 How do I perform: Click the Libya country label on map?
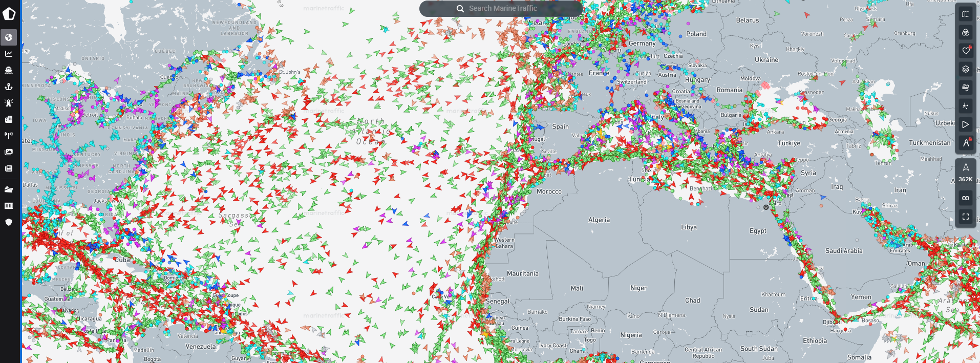coord(689,227)
